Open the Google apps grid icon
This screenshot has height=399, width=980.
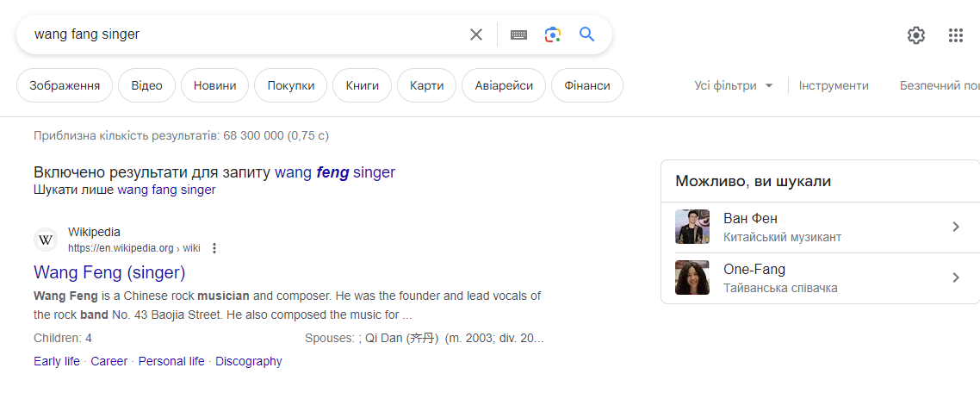coord(955,35)
